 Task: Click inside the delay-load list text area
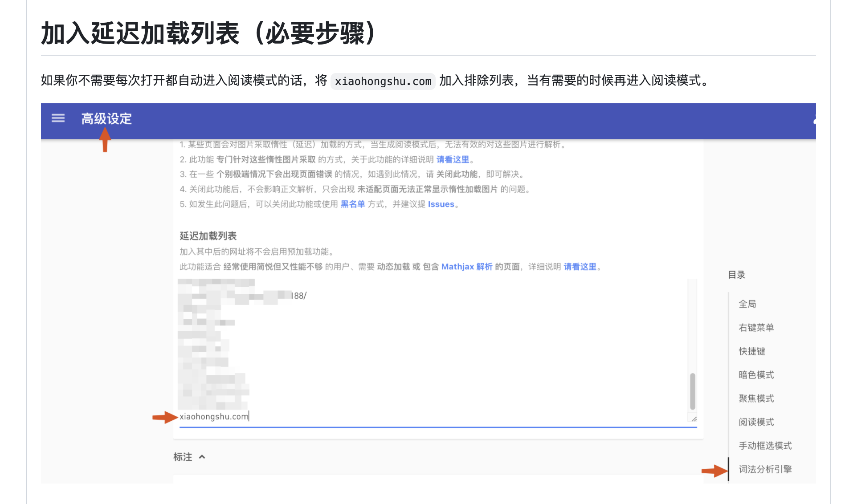(401, 347)
